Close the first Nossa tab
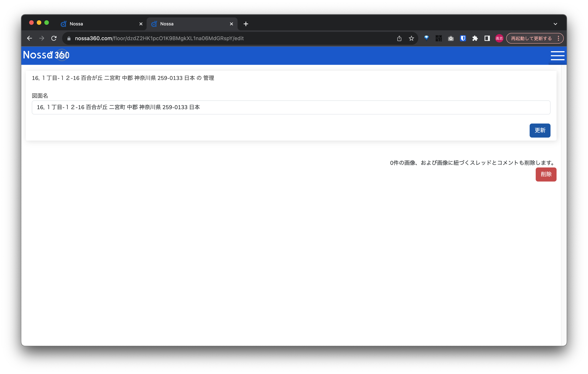This screenshot has width=588, height=374. point(141,24)
